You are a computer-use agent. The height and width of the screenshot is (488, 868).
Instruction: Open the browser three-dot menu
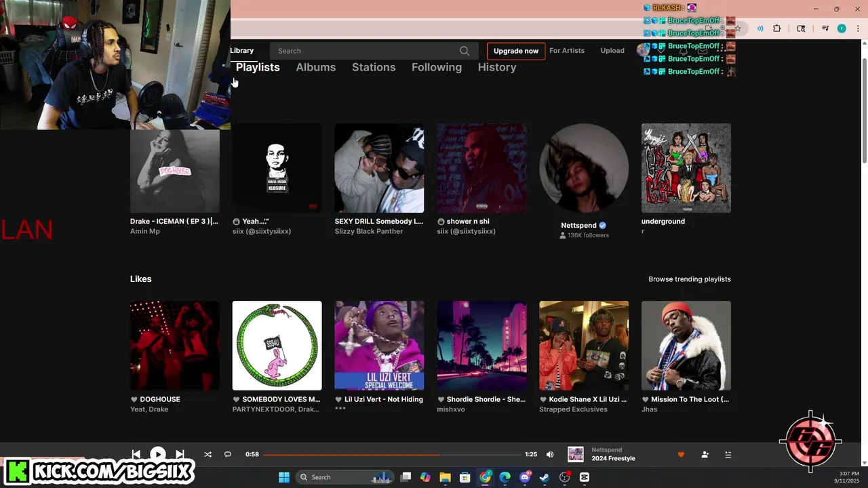click(x=858, y=28)
